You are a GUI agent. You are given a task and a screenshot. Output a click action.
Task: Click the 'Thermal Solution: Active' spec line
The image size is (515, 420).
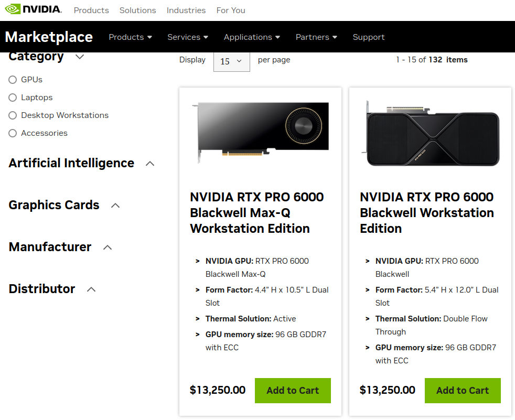pos(251,319)
